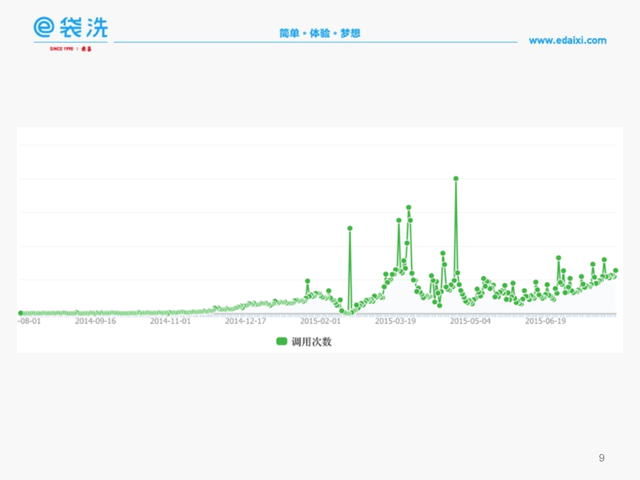This screenshot has height=480, width=640.
Task: Select the 2014-09-16 axis label
Action: [x=96, y=322]
